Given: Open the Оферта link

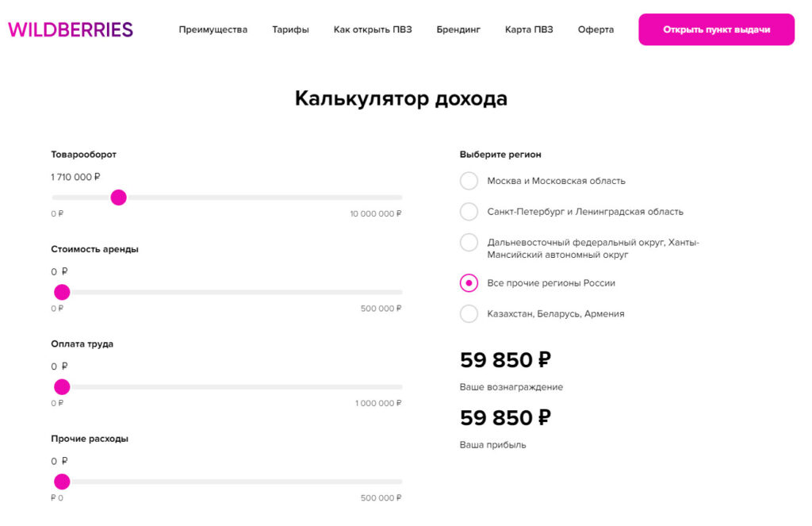Looking at the screenshot, I should (x=596, y=30).
